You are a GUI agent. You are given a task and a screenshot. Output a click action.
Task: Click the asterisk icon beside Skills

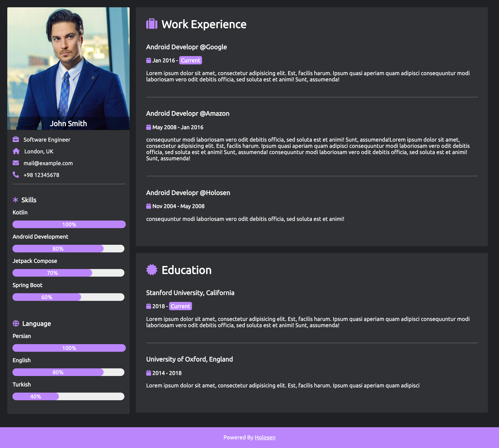(x=16, y=200)
